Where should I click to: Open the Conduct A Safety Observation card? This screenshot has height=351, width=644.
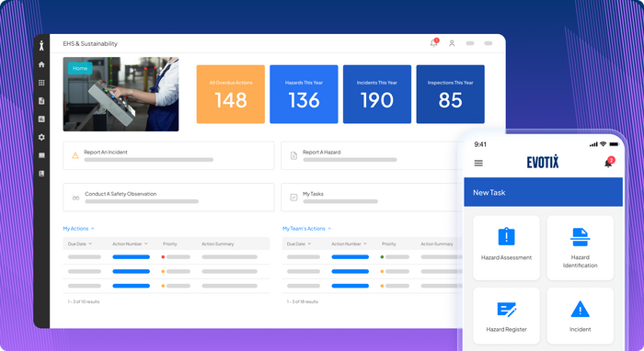click(168, 198)
